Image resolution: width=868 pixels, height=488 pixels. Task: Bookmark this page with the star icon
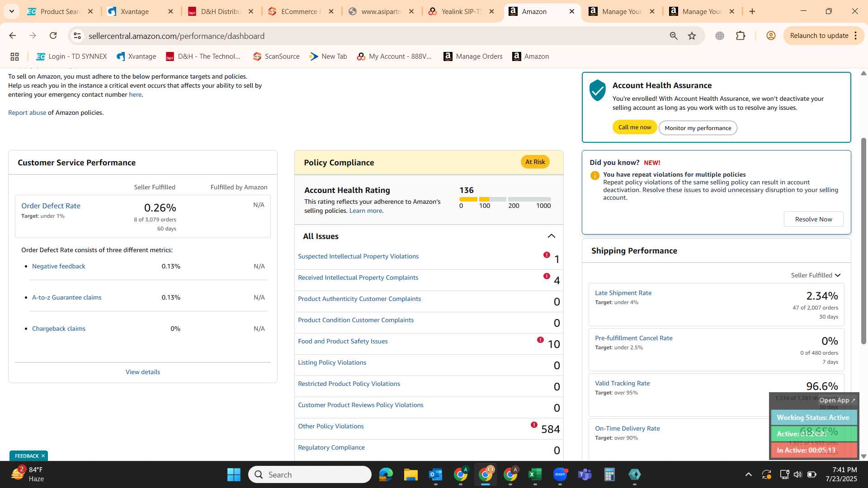(692, 36)
